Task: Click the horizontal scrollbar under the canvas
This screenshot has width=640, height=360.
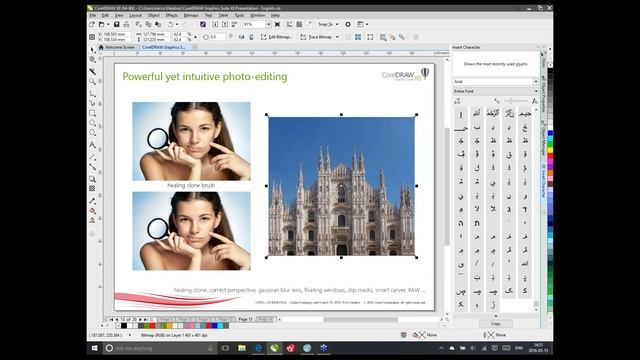Action: click(360, 320)
